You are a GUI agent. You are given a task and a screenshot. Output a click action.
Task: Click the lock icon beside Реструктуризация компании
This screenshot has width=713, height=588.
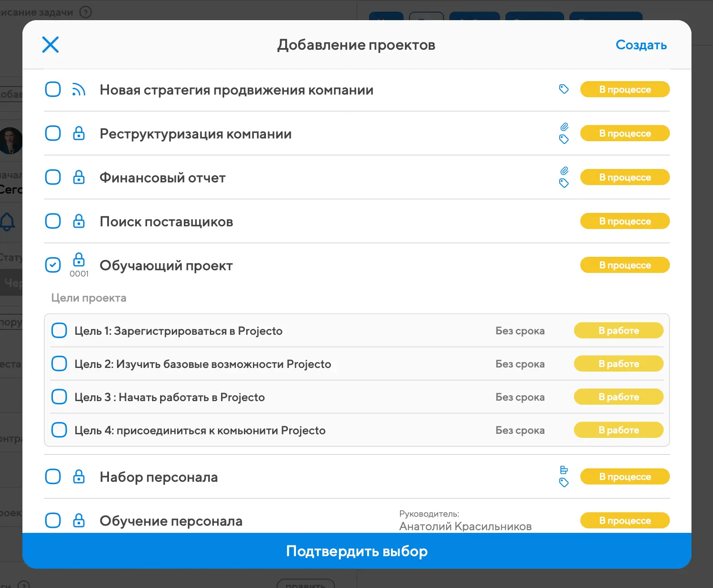point(79,134)
